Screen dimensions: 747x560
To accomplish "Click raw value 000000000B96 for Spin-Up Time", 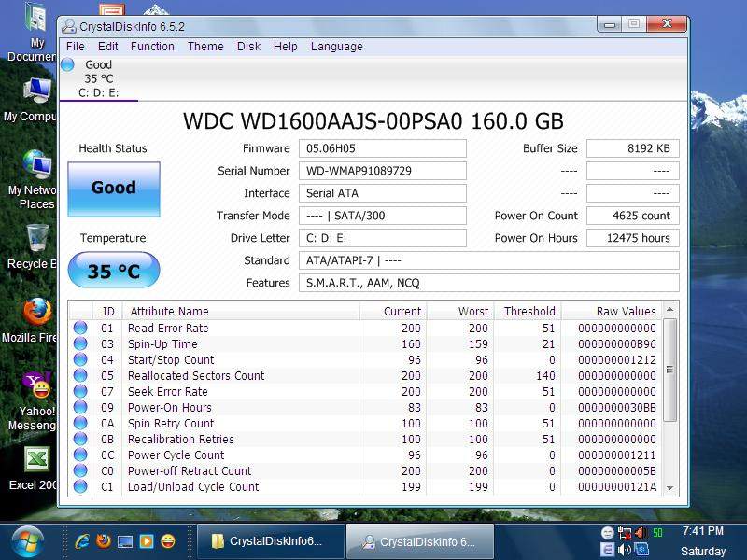I will 617,343.
